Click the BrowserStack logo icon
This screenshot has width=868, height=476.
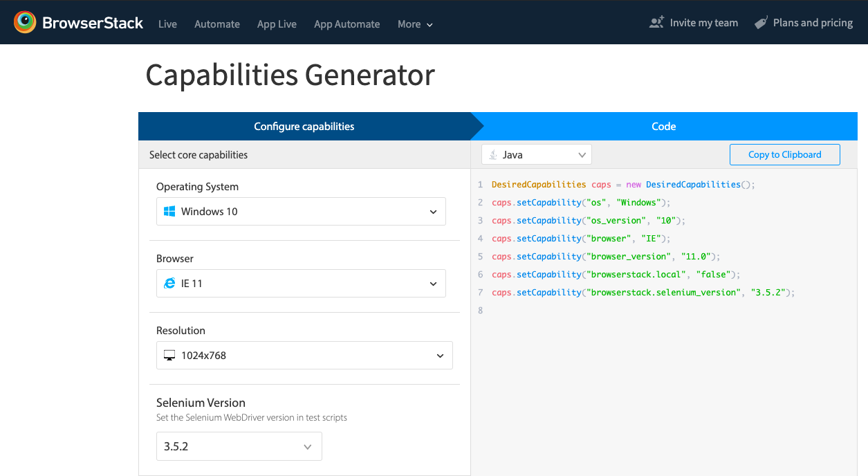coord(25,22)
